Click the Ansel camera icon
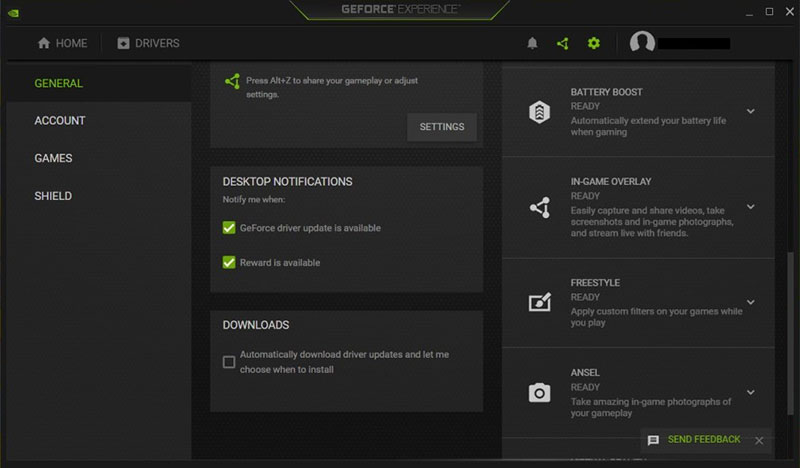Screen dimensions: 800x468 point(539,392)
